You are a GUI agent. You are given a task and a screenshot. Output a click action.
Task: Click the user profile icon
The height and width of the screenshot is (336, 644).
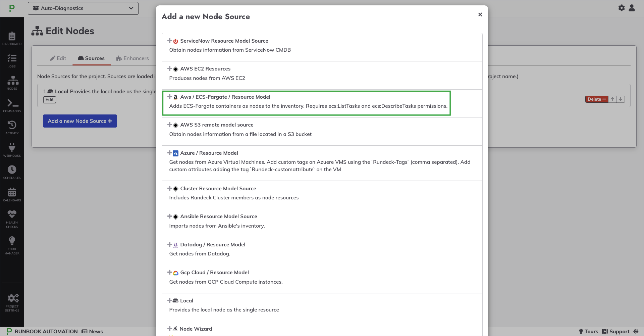(632, 8)
